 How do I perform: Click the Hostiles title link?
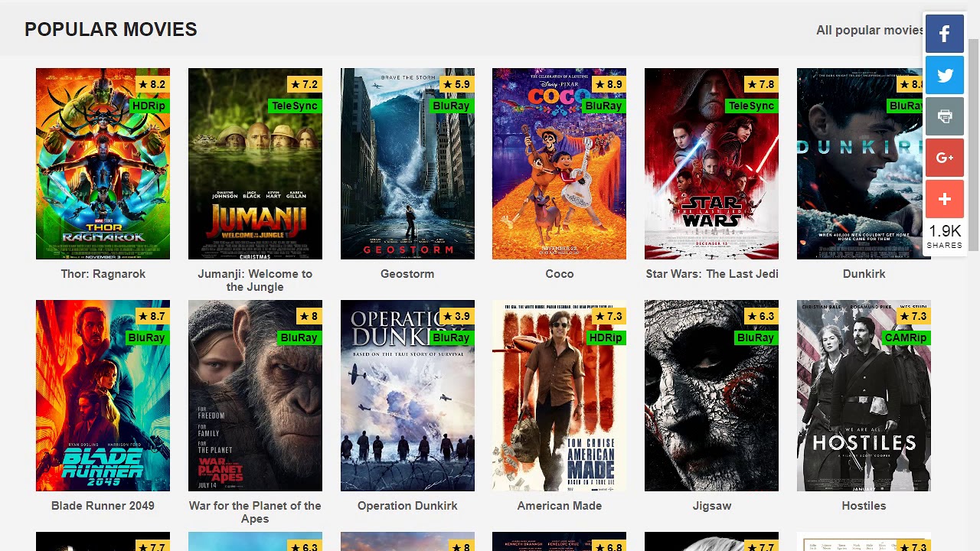(864, 506)
